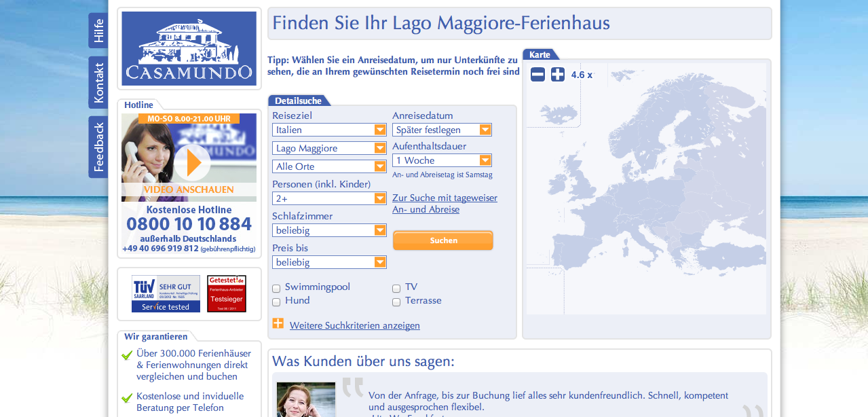The width and height of the screenshot is (868, 417).
Task: Click the Casamundo logo
Action: click(x=189, y=48)
